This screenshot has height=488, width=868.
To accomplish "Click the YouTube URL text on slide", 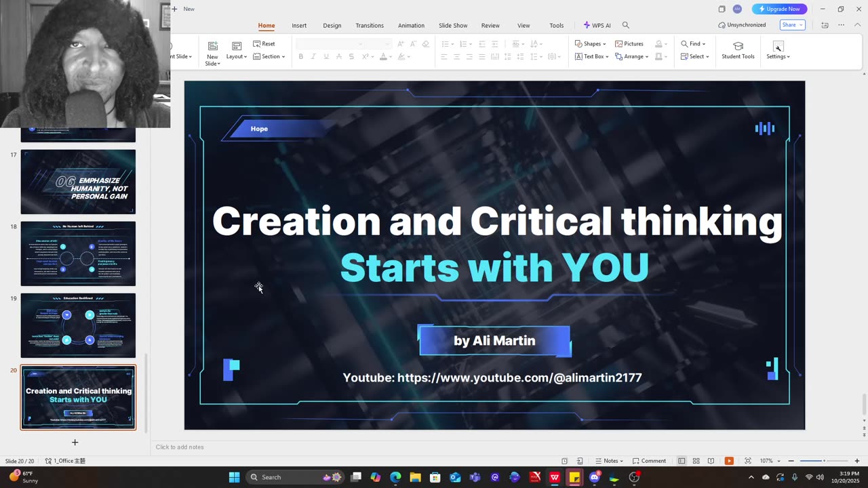I will [x=492, y=378].
